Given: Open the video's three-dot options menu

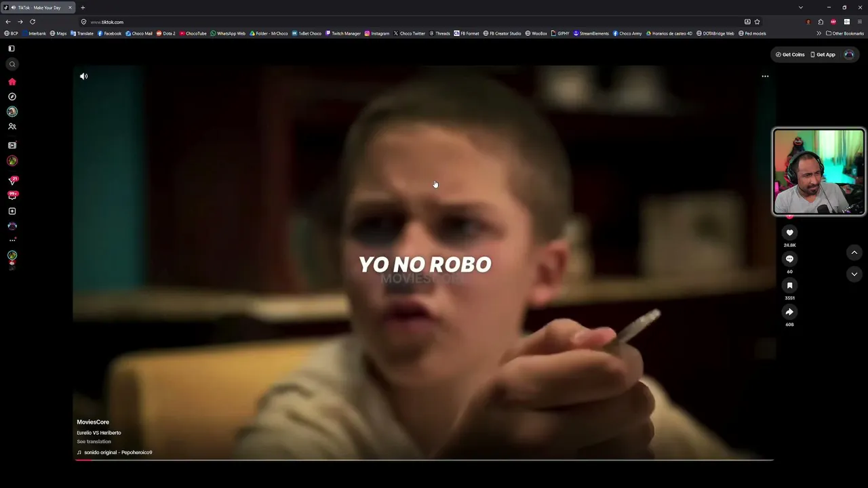Looking at the screenshot, I should pos(765,77).
